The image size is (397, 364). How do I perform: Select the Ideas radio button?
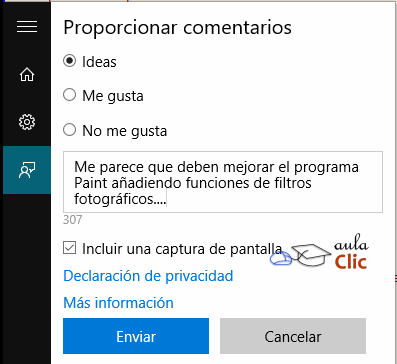70,61
